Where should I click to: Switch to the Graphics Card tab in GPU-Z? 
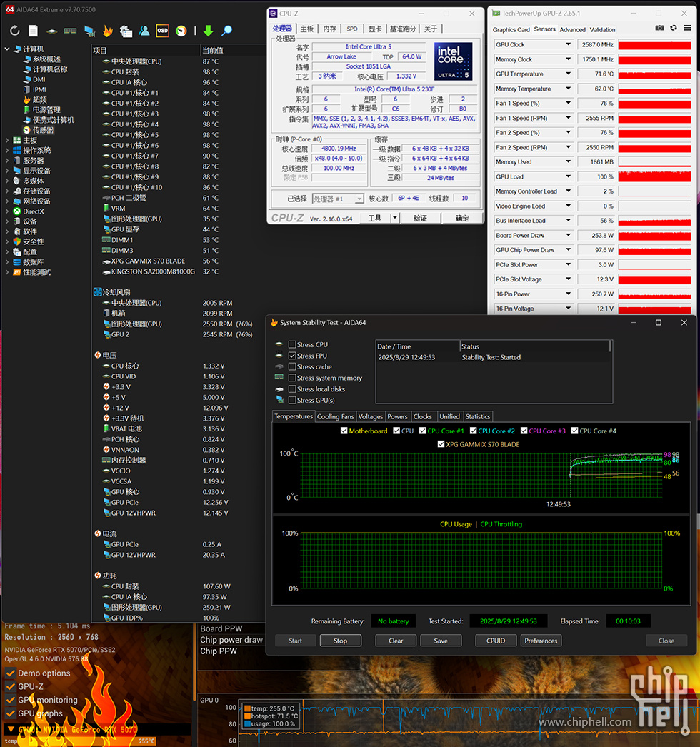coord(511,29)
